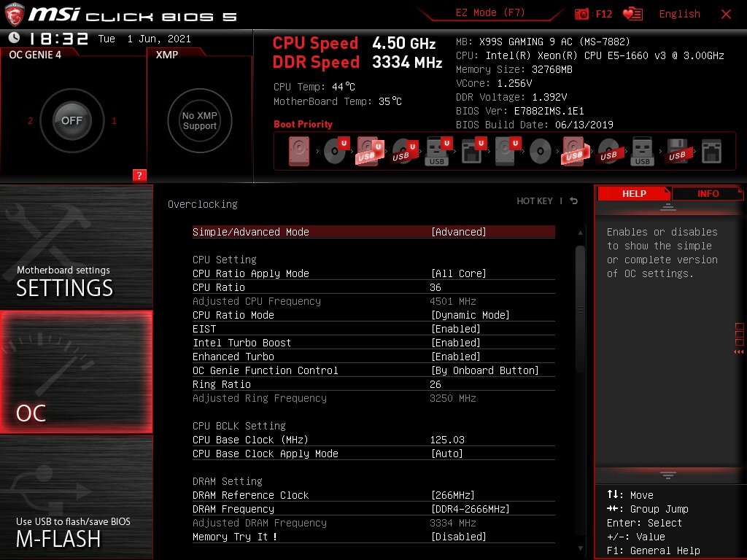Click the CPU BCLK Setting section heading
747x560 pixels.
(239, 426)
